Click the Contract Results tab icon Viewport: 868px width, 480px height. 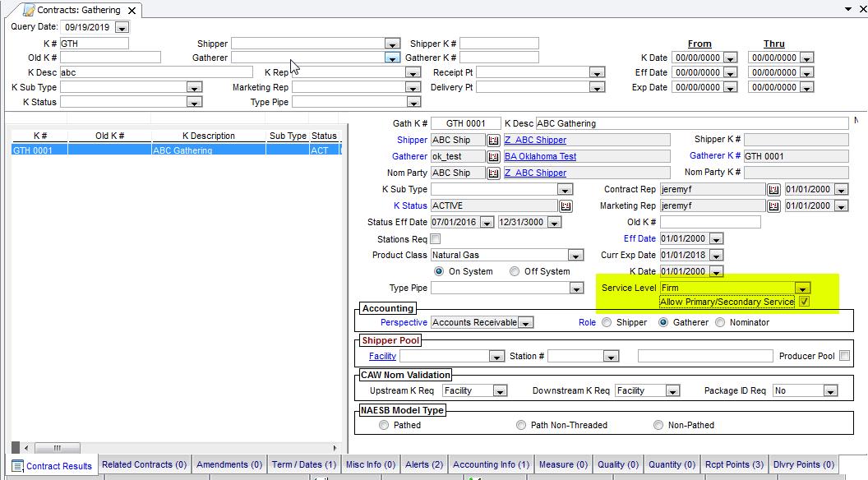[17, 466]
